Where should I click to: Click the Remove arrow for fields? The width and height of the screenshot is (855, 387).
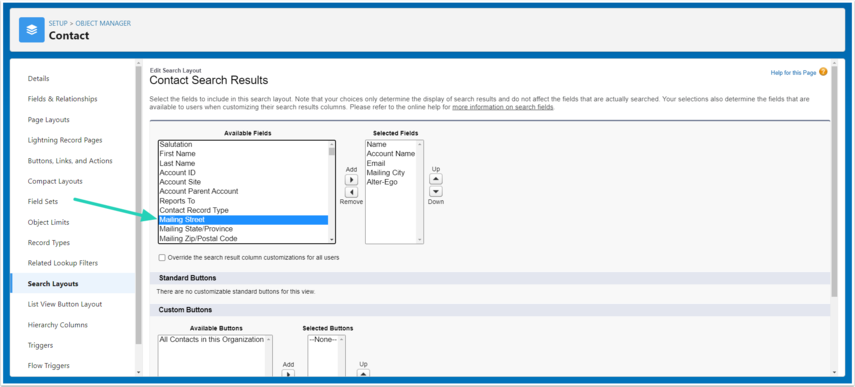tap(352, 192)
